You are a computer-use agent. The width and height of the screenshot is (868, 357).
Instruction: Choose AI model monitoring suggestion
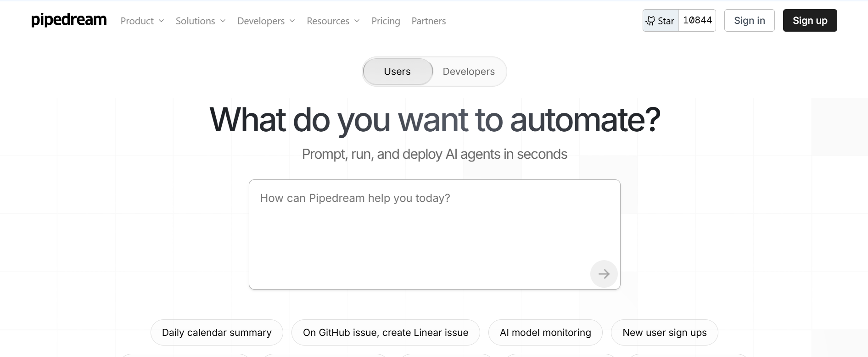(545, 333)
